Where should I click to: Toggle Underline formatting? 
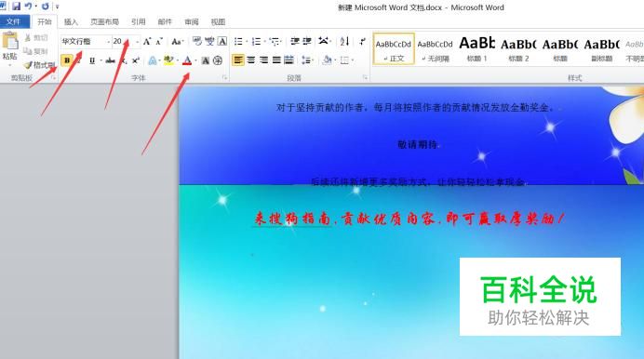click(92, 60)
